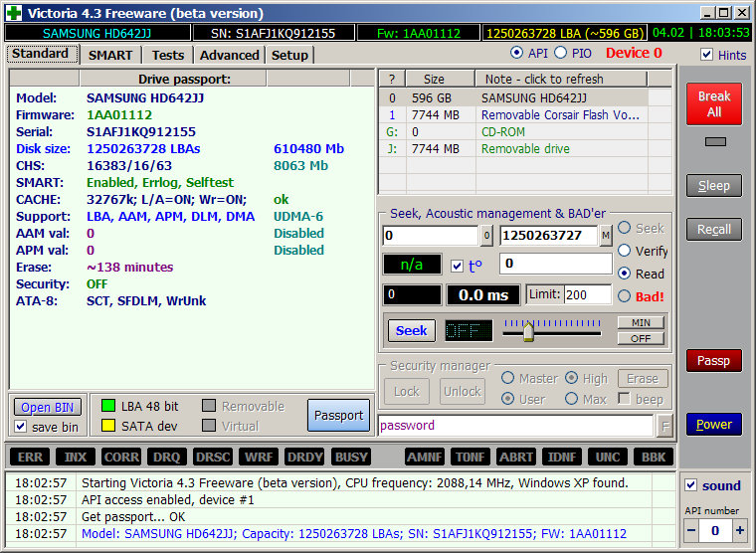Toggle the sound checkbox

[x=691, y=485]
